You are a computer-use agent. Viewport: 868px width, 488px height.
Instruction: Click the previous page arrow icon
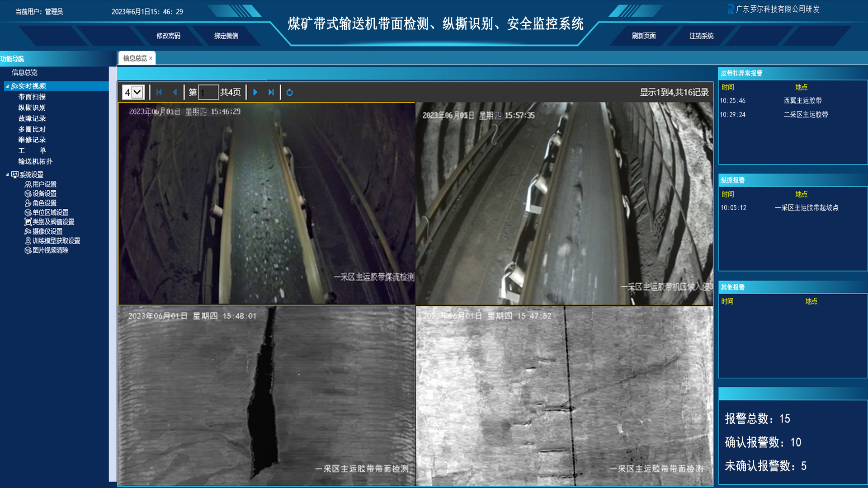click(175, 92)
